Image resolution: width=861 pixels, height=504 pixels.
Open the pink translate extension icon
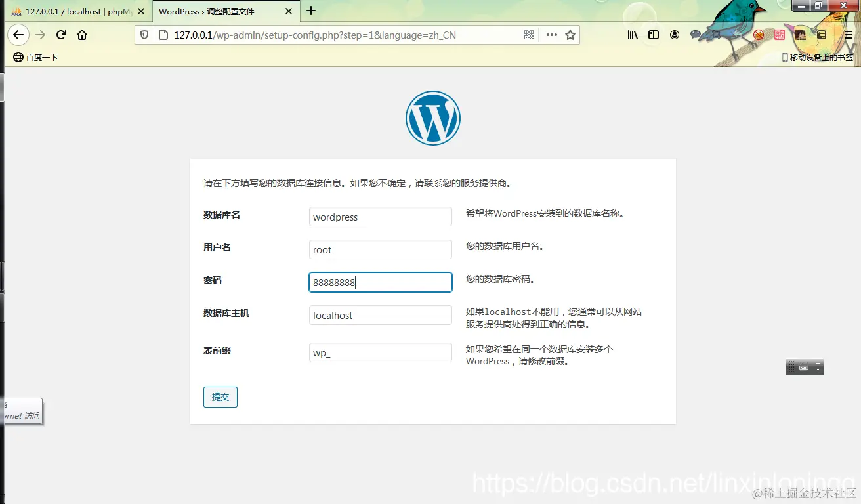(x=780, y=35)
